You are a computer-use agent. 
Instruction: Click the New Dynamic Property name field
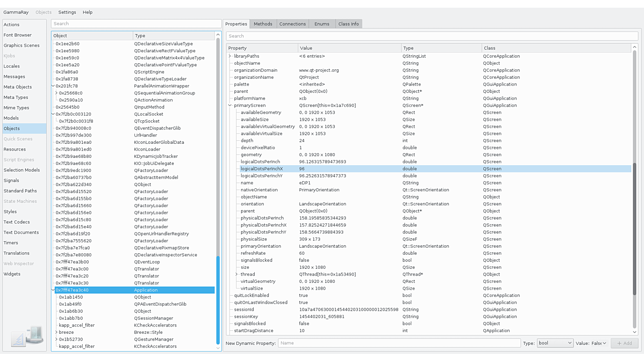click(399, 343)
